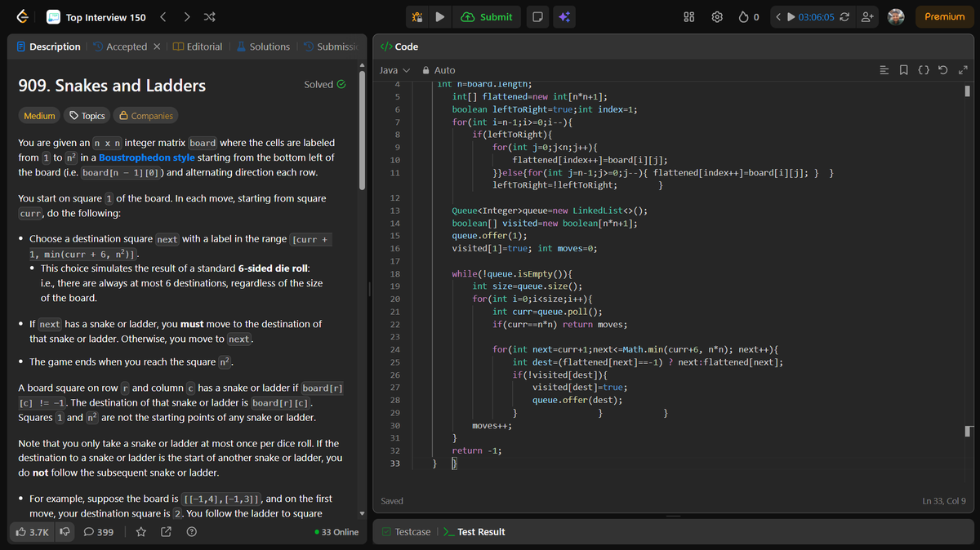Image resolution: width=980 pixels, height=550 pixels.
Task: Click the Solved status indicator
Action: 325,84
